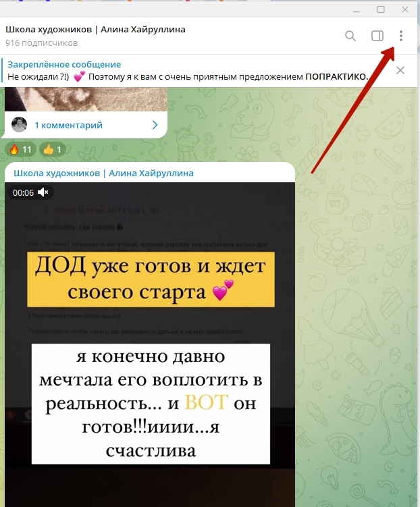Unmute the video sound icon
Viewport: 420px width, 507px height.
click(43, 192)
